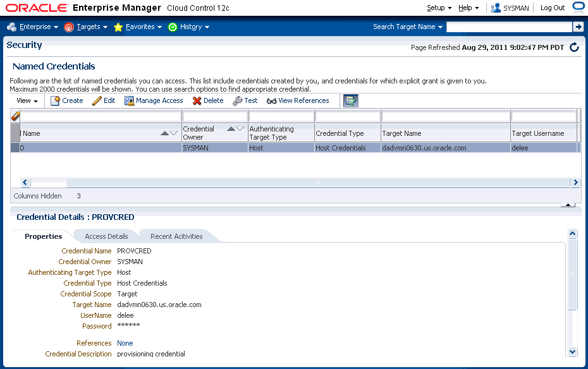
Task: Toggle the query by example filter icon
Action: point(351,100)
